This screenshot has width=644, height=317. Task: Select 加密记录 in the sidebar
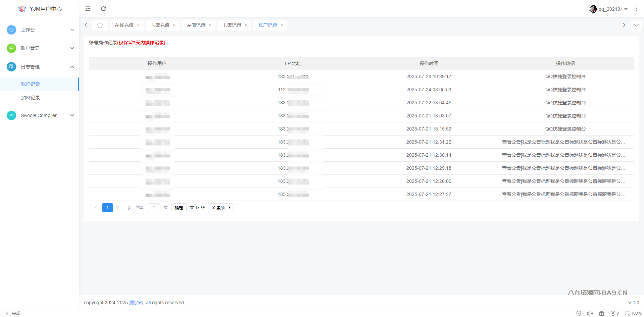[x=31, y=98]
